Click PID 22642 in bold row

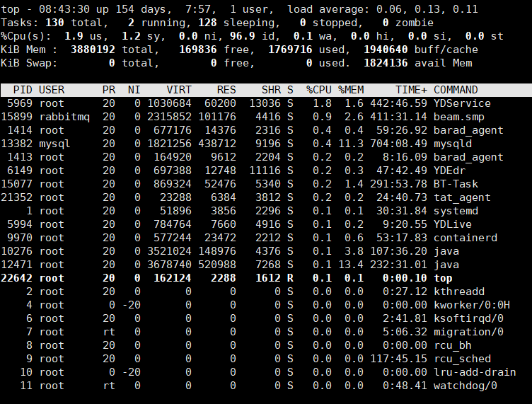(17, 278)
